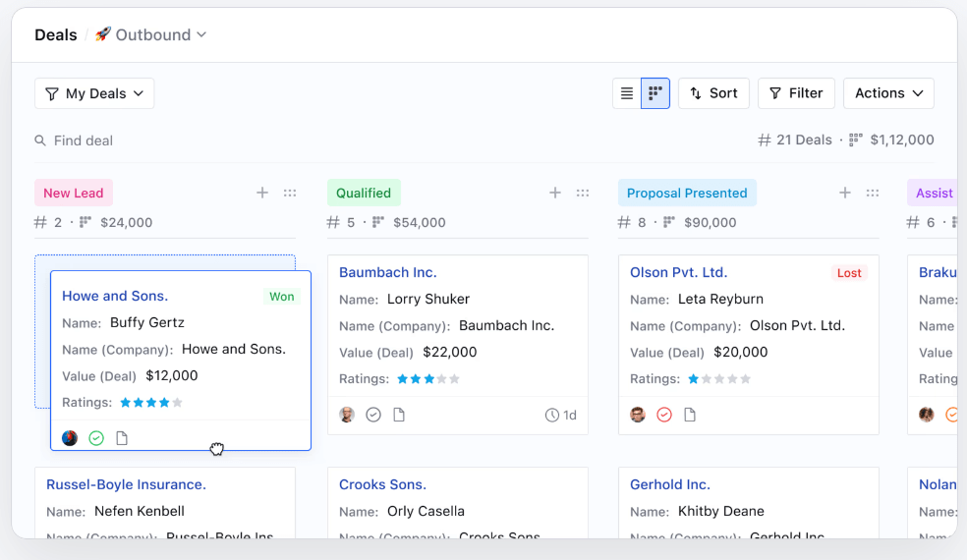967x560 pixels.
Task: Click the 21 Deals count summary
Action: pos(795,140)
